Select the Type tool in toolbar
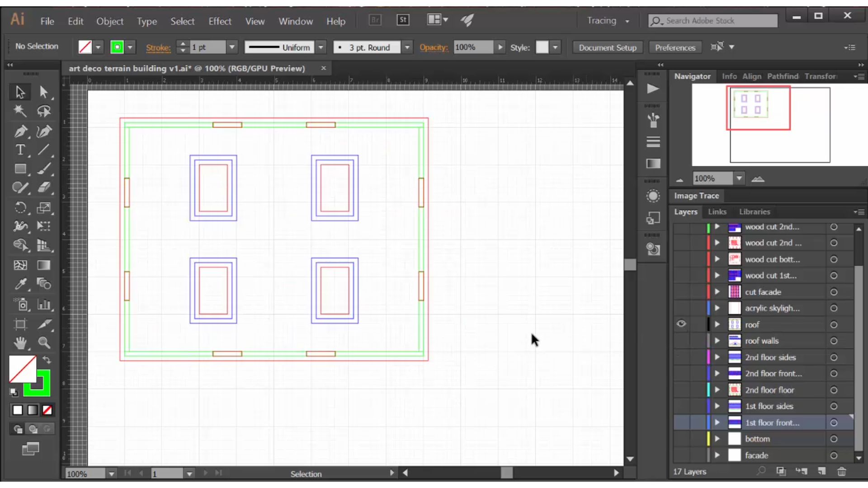The width and height of the screenshot is (868, 488). click(20, 151)
